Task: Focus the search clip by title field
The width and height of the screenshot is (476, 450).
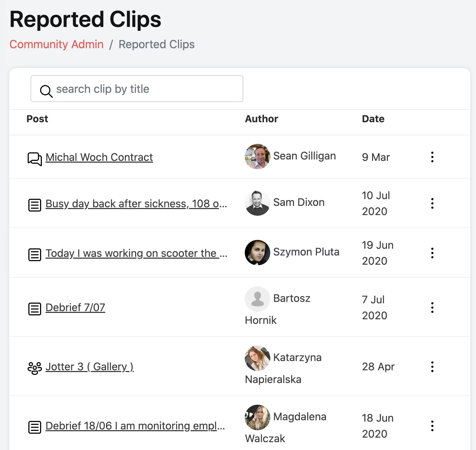Action: point(142,89)
